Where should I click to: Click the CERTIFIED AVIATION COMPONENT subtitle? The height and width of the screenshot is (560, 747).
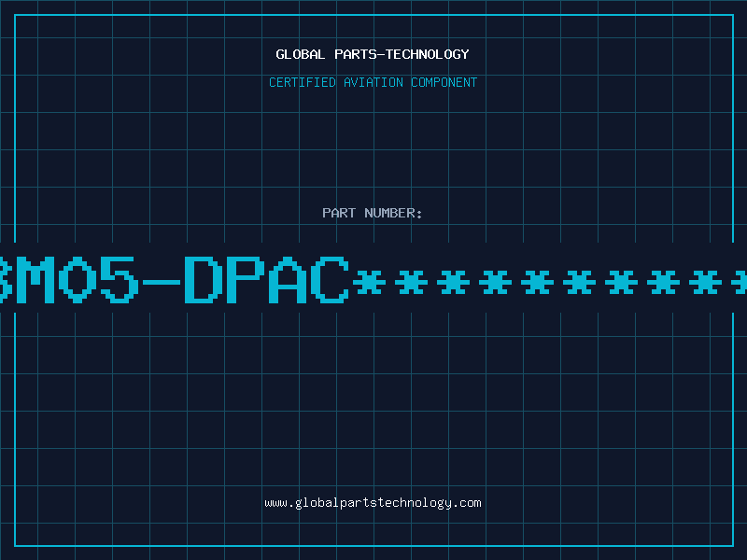coord(373,82)
